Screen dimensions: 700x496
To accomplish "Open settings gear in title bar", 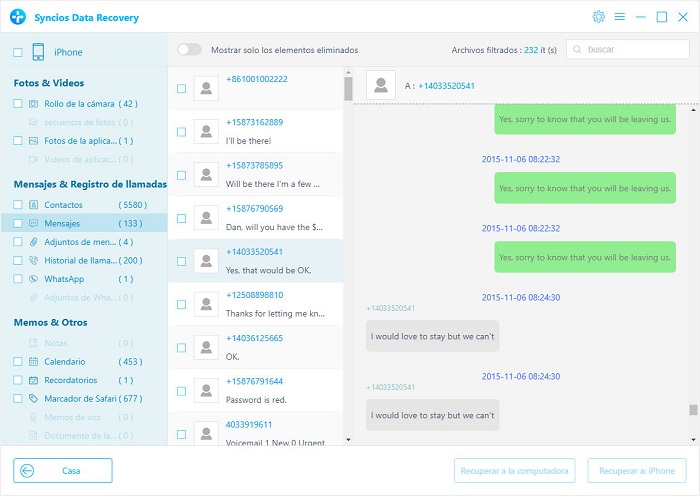I will coord(598,17).
